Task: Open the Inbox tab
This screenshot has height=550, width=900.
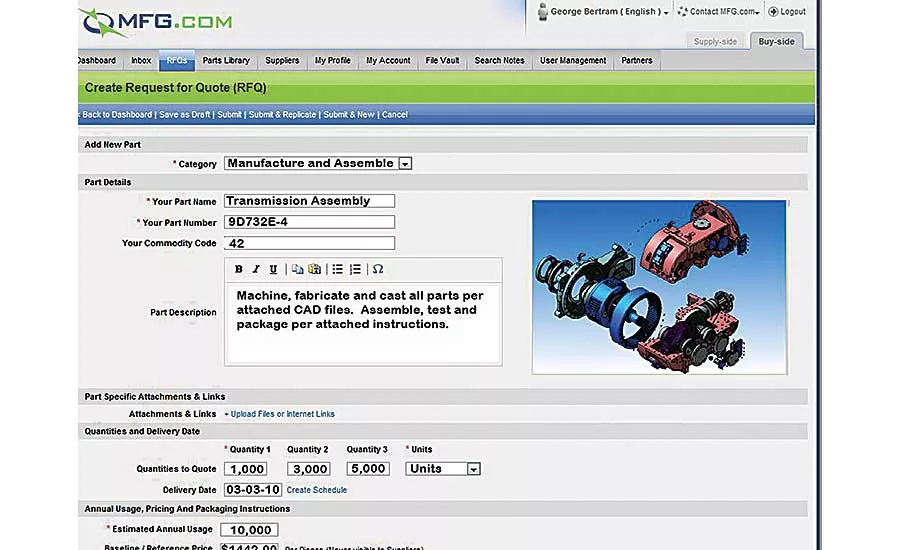Action: 141,60
